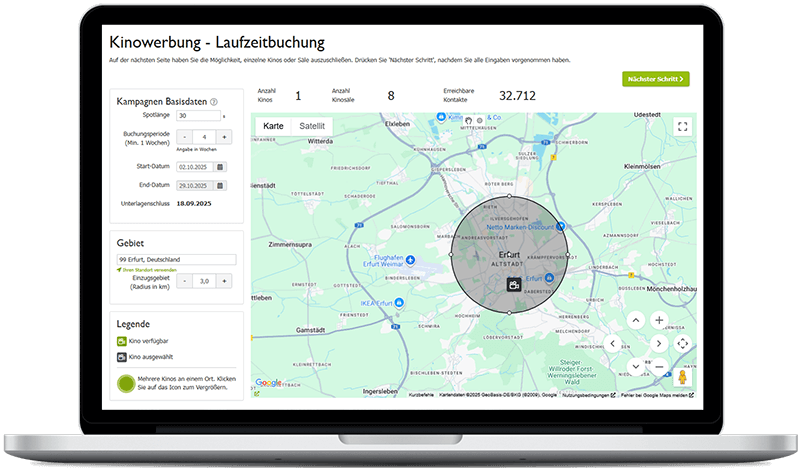Click the End-Datum field 29.10.2025
This screenshot has width=800, height=468.
pos(195,186)
